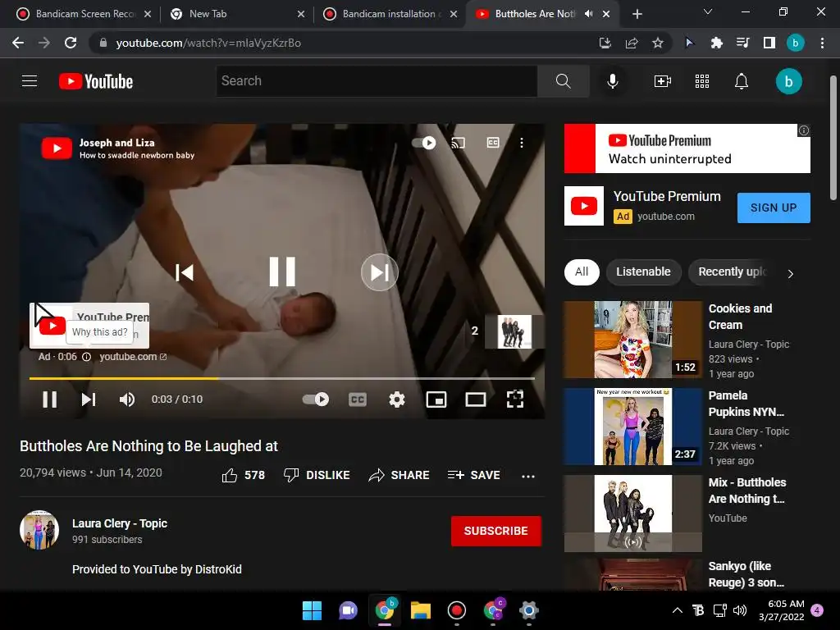The image size is (840, 630).
Task: Expand more filter chips with right chevron
Action: pyautogui.click(x=790, y=274)
